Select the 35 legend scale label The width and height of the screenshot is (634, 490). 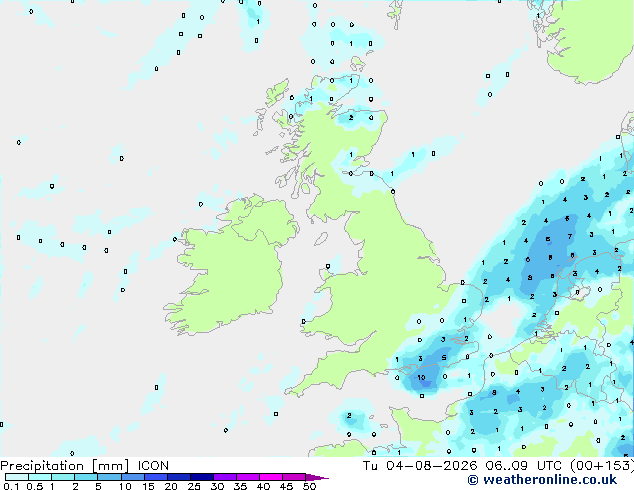point(240,486)
